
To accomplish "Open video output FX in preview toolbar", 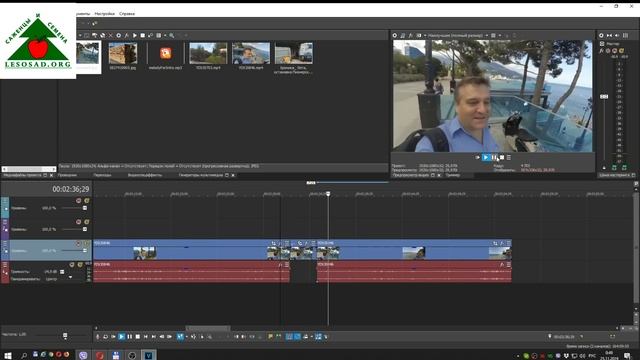I will coord(410,36).
